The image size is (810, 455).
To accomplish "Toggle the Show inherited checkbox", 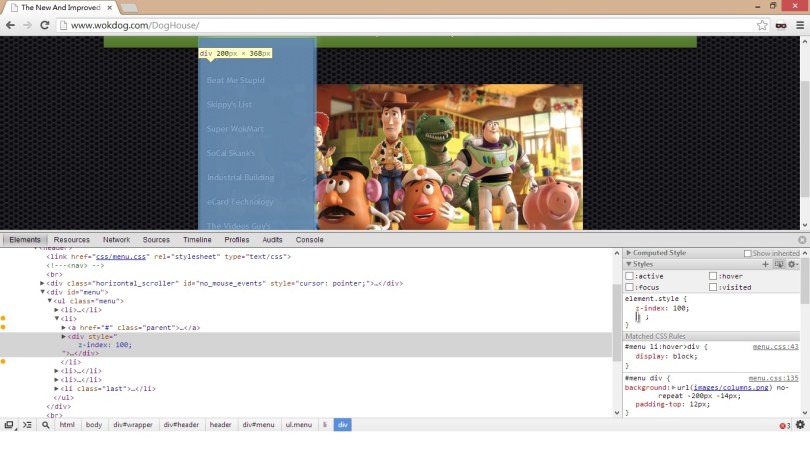I will click(x=747, y=254).
